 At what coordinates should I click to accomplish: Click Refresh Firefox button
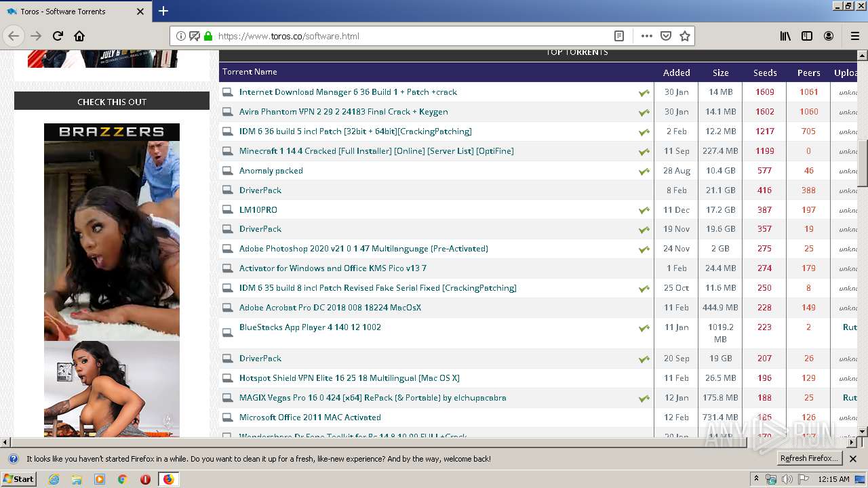pyautogui.click(x=809, y=459)
